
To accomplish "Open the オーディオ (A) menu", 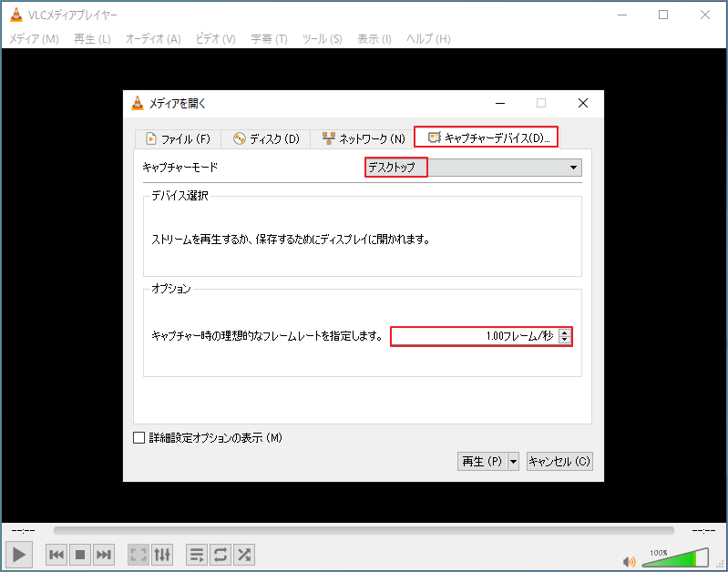I will click(153, 39).
